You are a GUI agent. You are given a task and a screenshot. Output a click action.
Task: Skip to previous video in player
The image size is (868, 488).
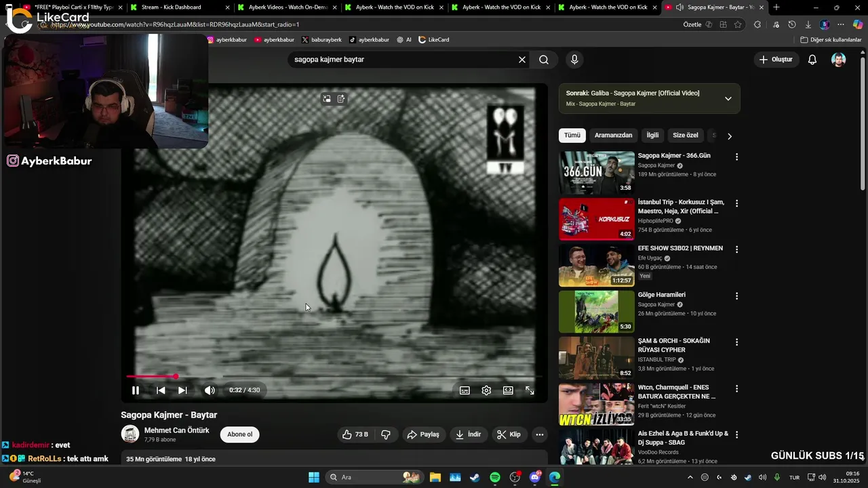pyautogui.click(x=161, y=390)
